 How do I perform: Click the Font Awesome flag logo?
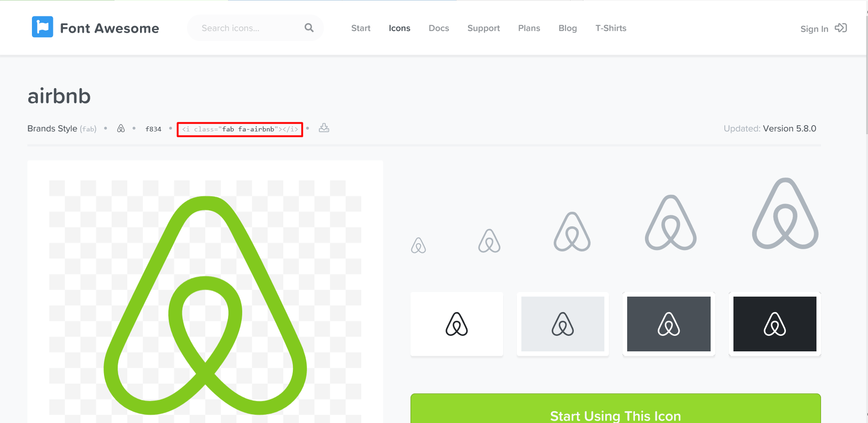click(x=42, y=27)
